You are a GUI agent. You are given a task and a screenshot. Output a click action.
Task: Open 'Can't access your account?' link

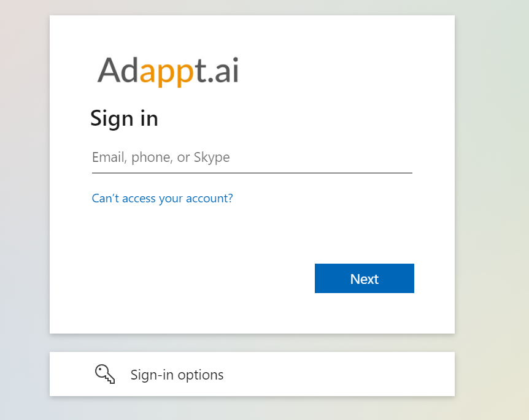tap(162, 198)
